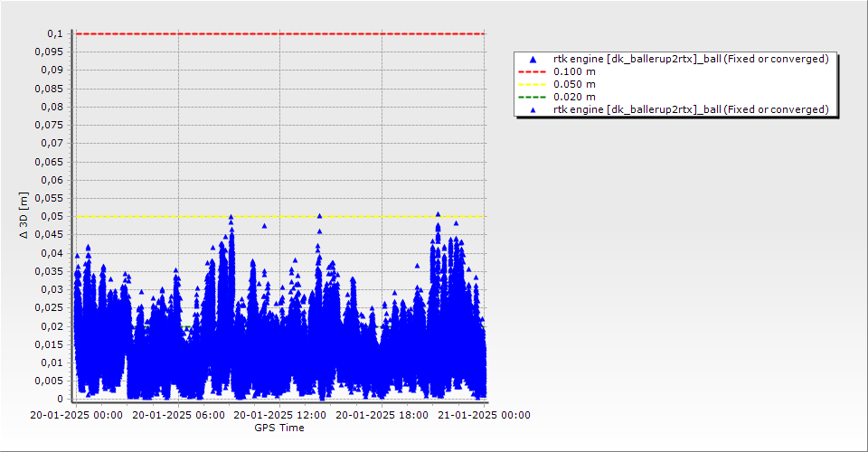Screen dimensions: 868x452
Task: Click y-axis tick label '0,005'
Action: coord(49,381)
